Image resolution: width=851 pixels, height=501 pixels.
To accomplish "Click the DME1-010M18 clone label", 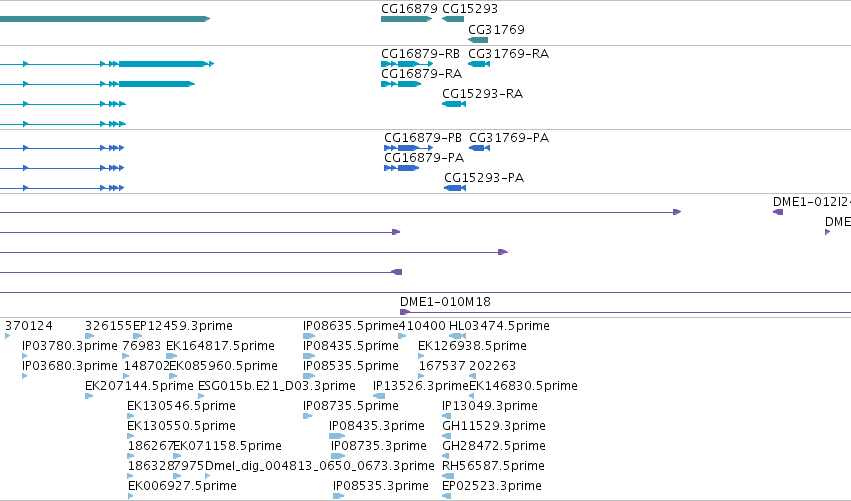I will pyautogui.click(x=445, y=302).
